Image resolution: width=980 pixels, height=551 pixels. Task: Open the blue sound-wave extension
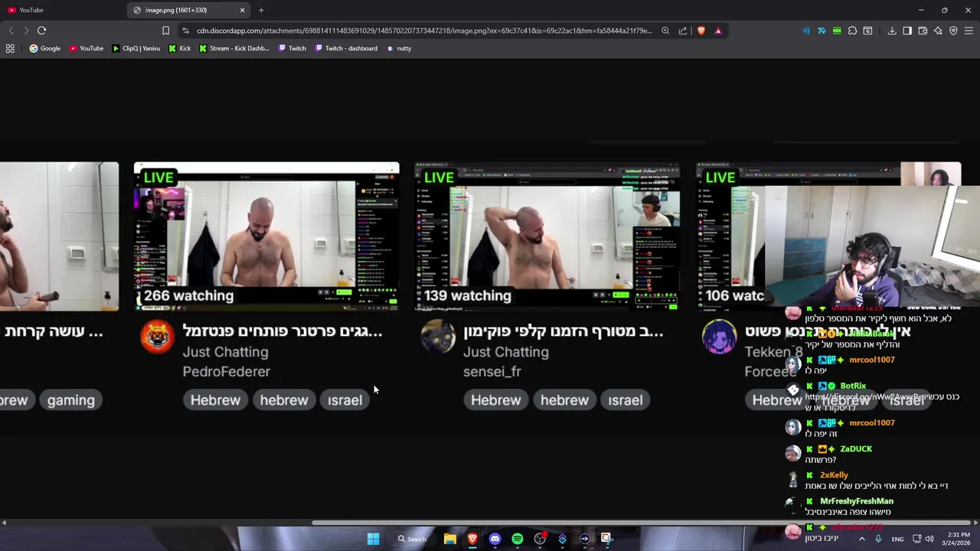[x=806, y=31]
